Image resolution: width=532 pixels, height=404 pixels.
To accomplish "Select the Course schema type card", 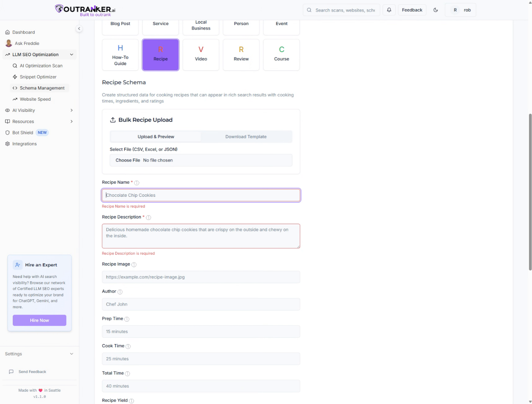I will (281, 55).
